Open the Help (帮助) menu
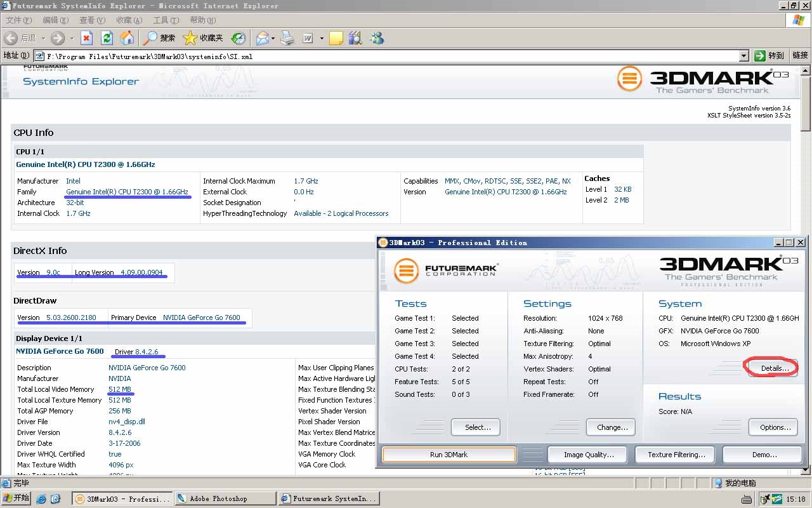Screen dimensions: 812x508 202,20
